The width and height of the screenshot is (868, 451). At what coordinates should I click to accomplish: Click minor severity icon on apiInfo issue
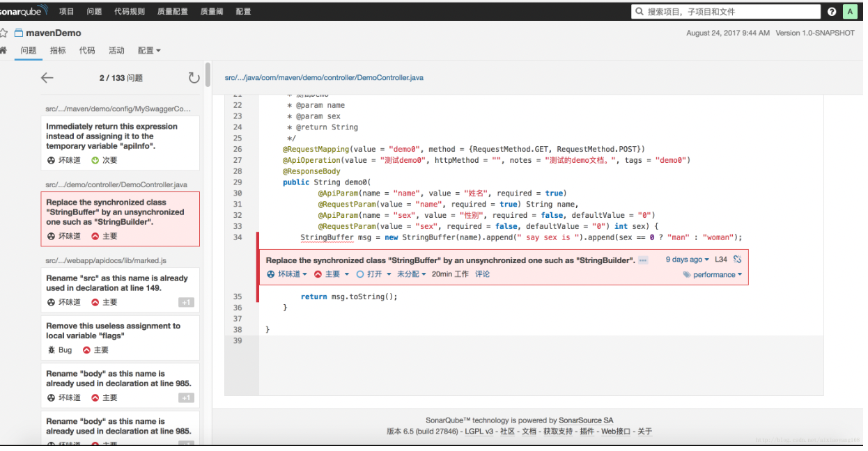click(95, 160)
